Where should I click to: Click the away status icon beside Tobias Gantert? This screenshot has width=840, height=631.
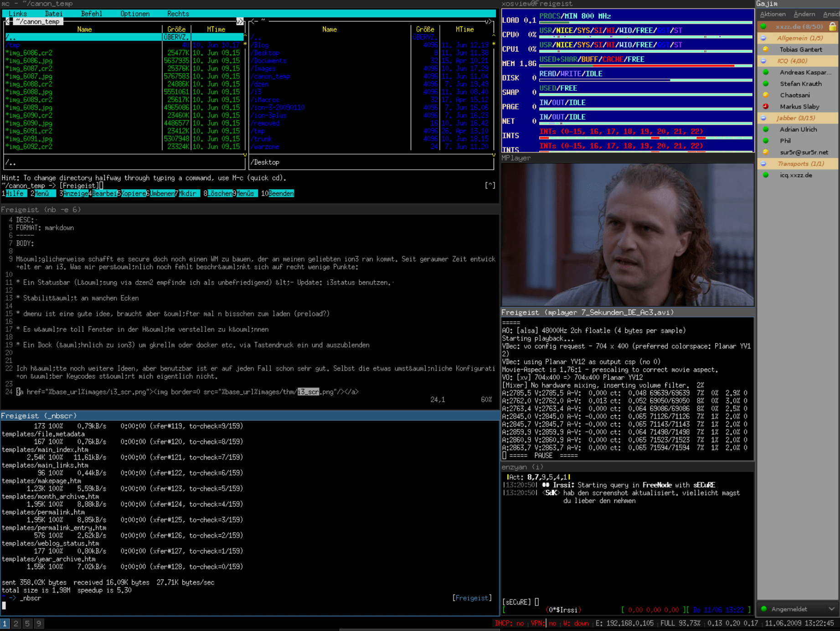pyautogui.click(x=766, y=49)
